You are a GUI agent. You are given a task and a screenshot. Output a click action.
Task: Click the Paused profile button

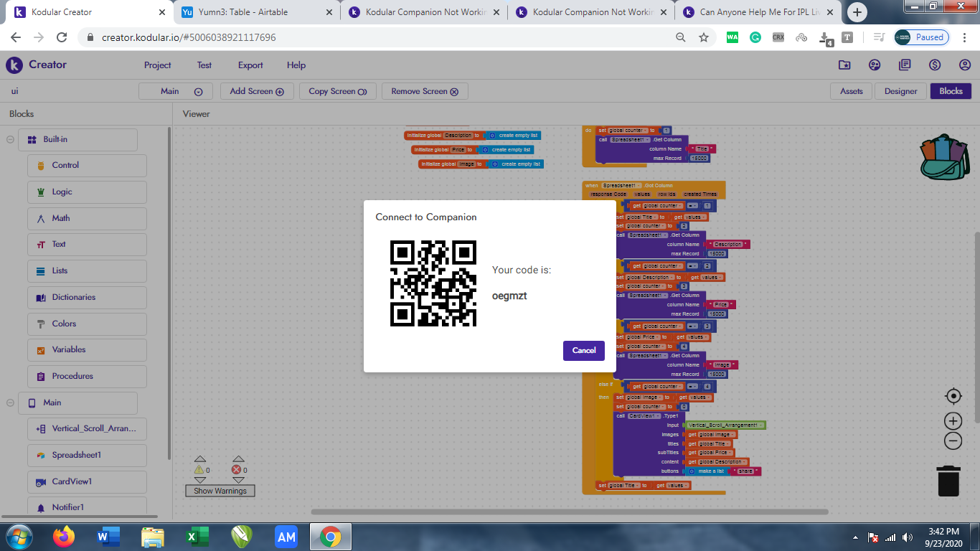click(922, 37)
